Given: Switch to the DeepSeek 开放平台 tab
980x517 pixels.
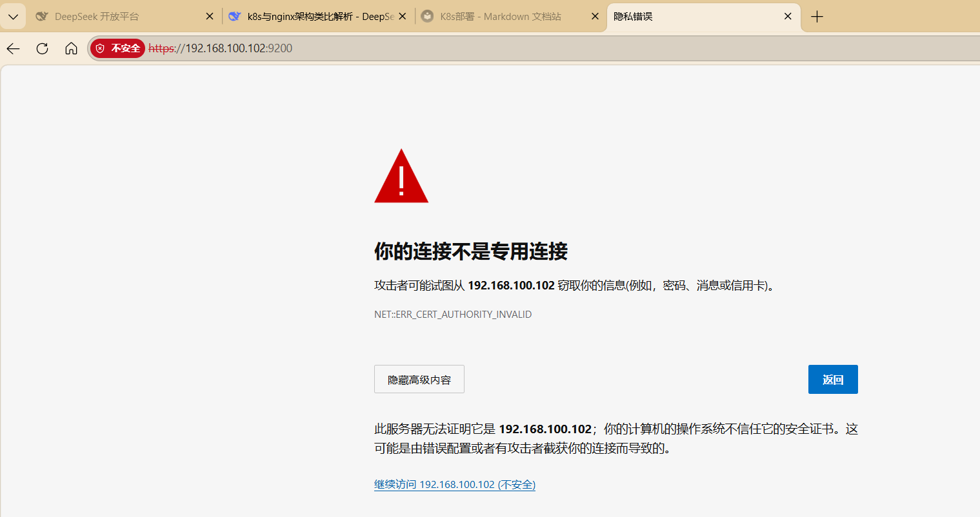Looking at the screenshot, I should click(125, 17).
